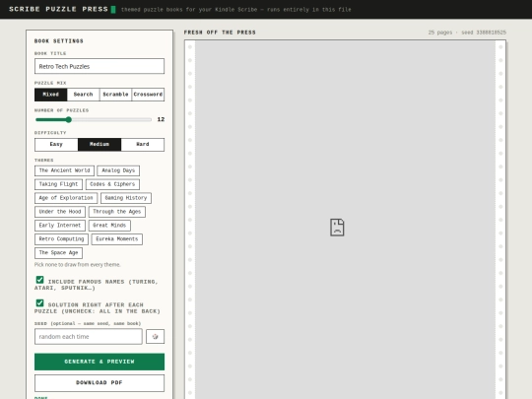The width and height of the screenshot is (532, 399).
Task: Toggle The Space Age theme
Action: point(58,253)
